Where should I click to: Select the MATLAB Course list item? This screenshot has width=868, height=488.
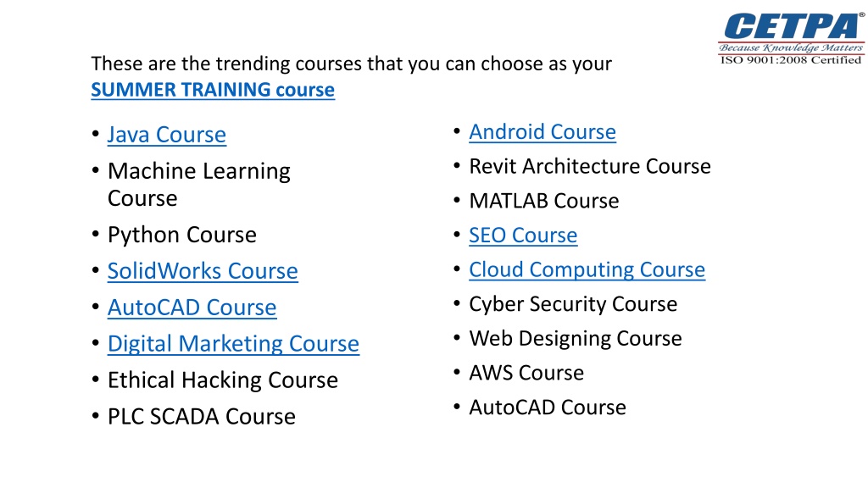(x=544, y=201)
